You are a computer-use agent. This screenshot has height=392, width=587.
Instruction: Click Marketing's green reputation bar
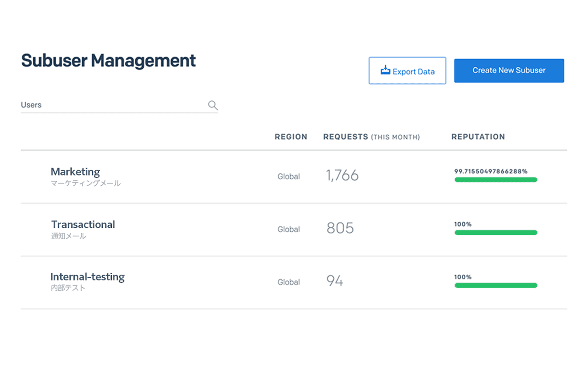click(x=496, y=180)
